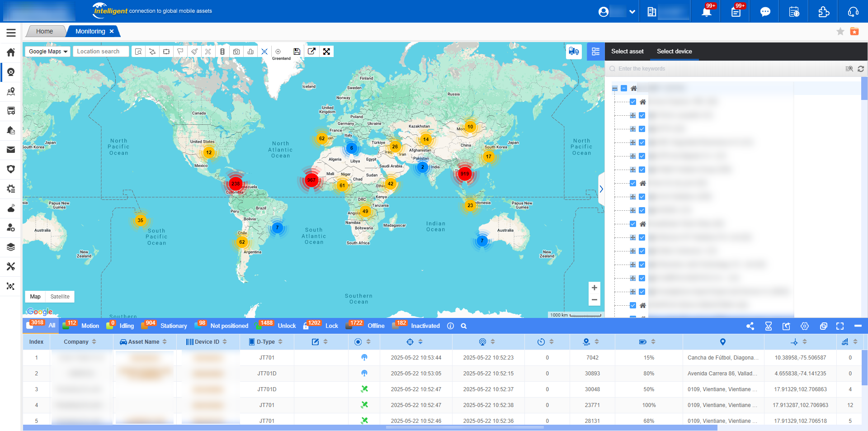Click the map zoom in plus button
This screenshot has width=868, height=431.
[594, 288]
